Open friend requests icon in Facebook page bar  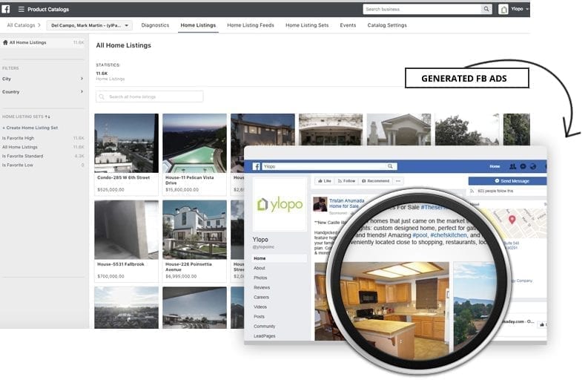512,166
